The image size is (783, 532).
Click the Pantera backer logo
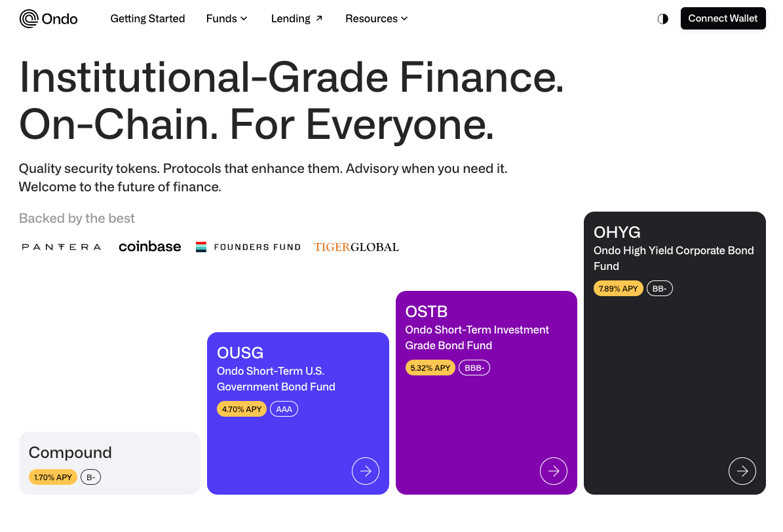point(62,247)
